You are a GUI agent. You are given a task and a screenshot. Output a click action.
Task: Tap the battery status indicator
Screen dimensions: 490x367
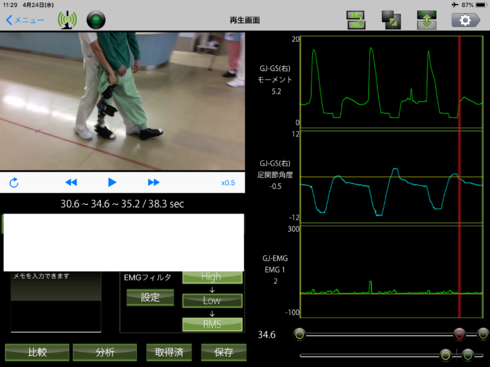481,5
